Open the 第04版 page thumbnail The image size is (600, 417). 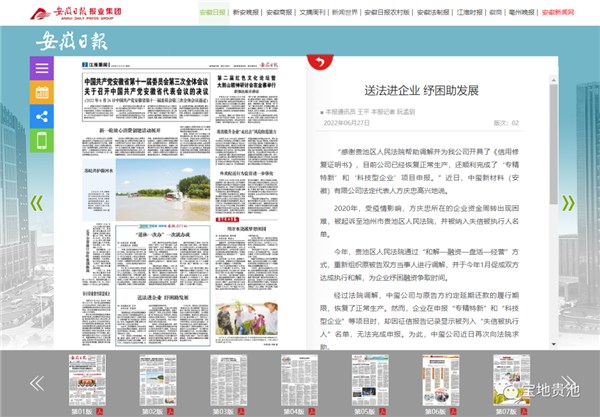pos(299,380)
